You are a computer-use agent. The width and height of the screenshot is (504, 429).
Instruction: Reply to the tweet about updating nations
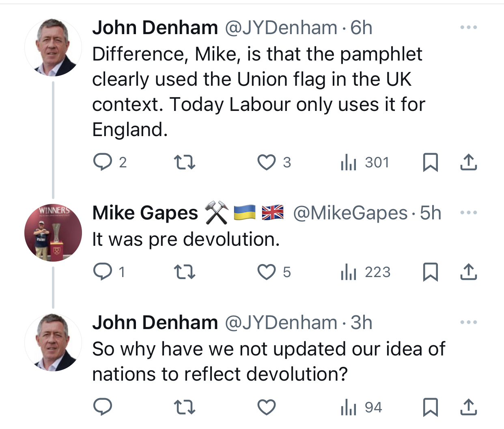(103, 407)
